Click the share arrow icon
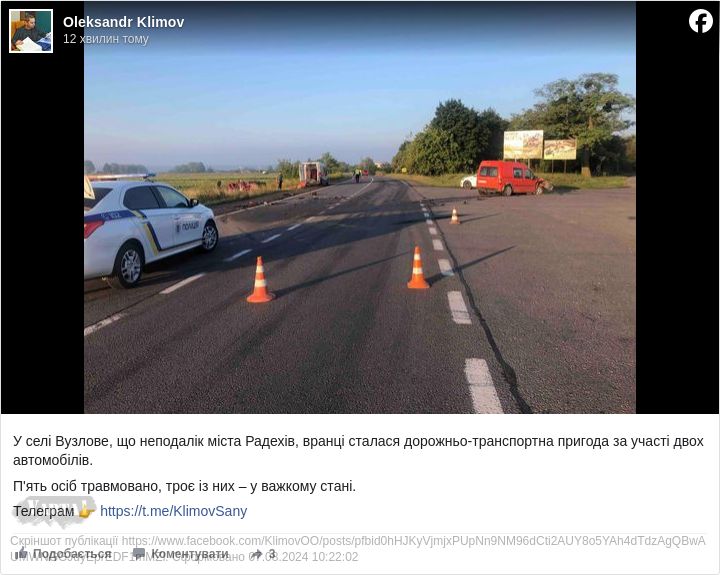Viewport: 720px width, 575px height. [x=257, y=553]
